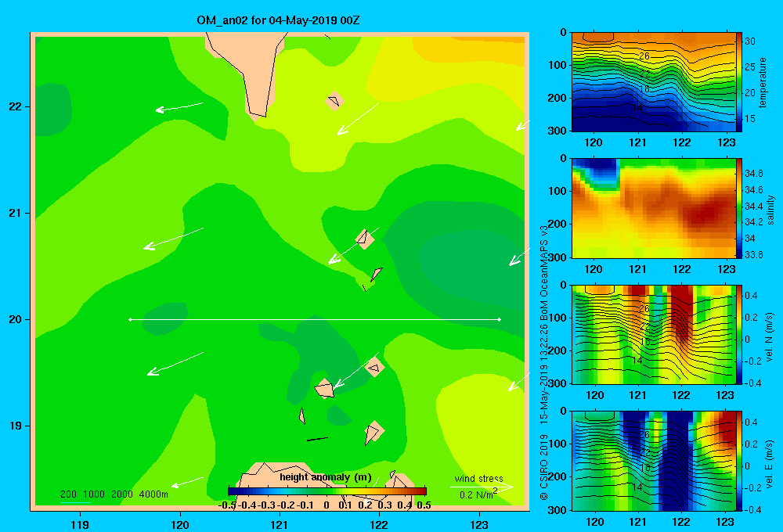
Task: Click the '0.2 N/m2' wind stress value
Action: click(x=478, y=494)
